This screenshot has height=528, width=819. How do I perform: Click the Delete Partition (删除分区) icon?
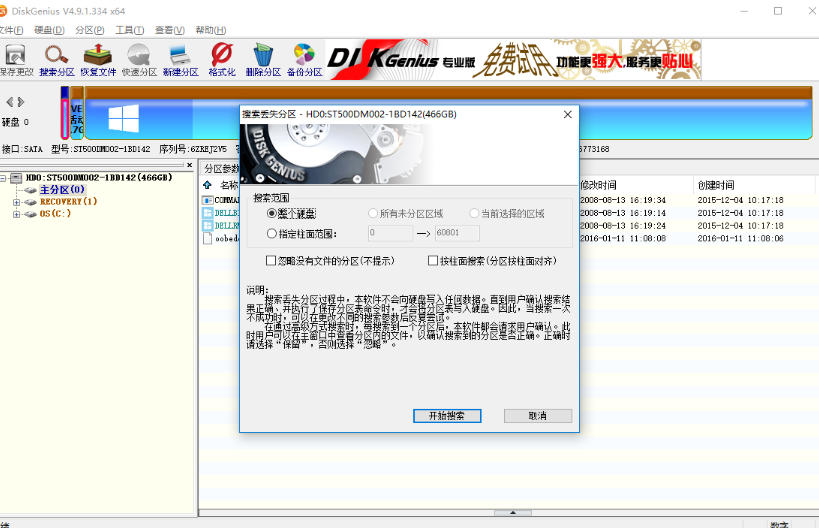tap(263, 60)
